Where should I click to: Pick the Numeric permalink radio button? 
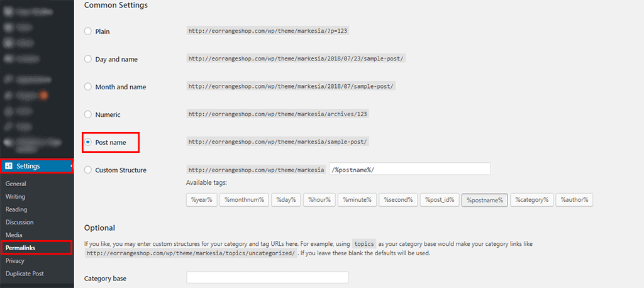(x=88, y=115)
